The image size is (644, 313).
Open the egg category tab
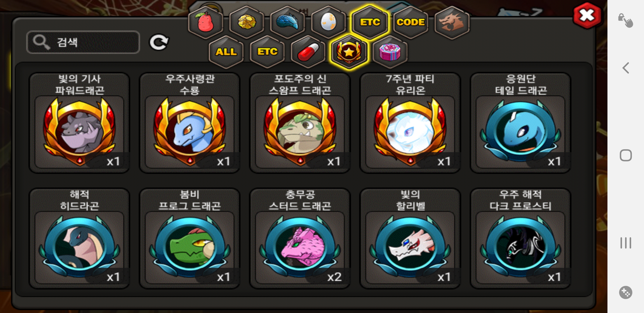(329, 22)
